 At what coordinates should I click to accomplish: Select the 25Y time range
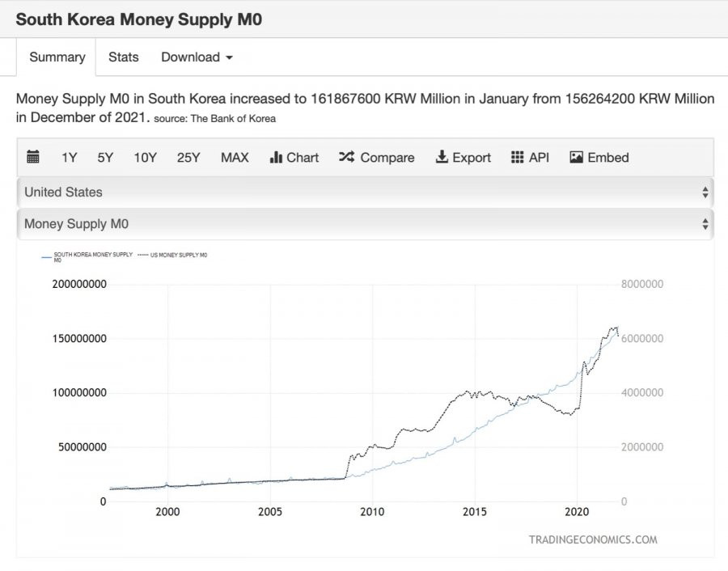(188, 158)
